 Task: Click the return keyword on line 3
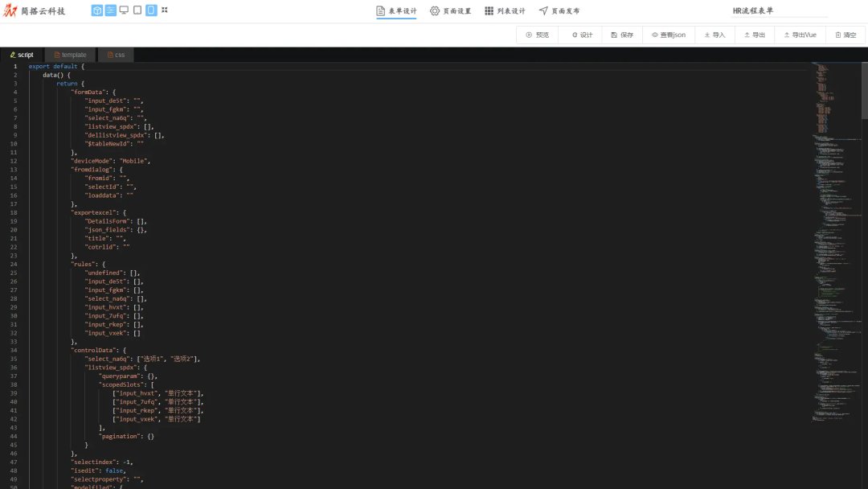(x=67, y=84)
